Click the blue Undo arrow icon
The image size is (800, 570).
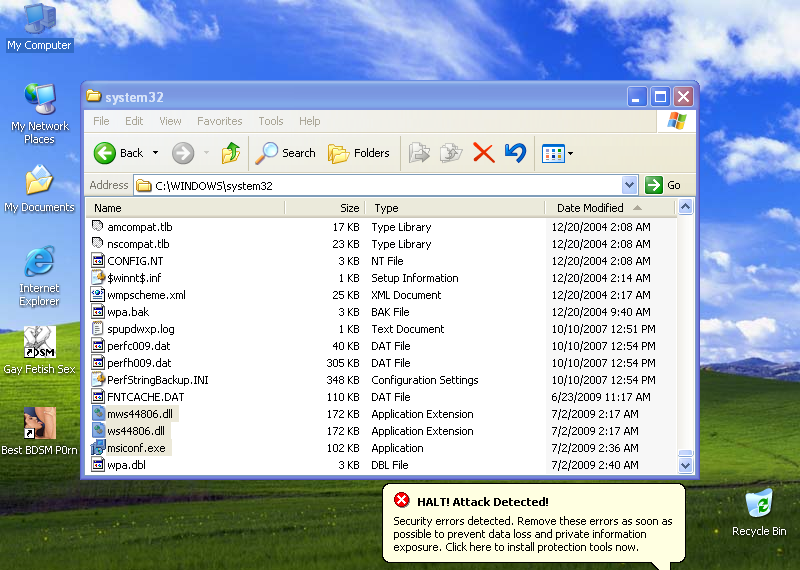click(x=515, y=153)
